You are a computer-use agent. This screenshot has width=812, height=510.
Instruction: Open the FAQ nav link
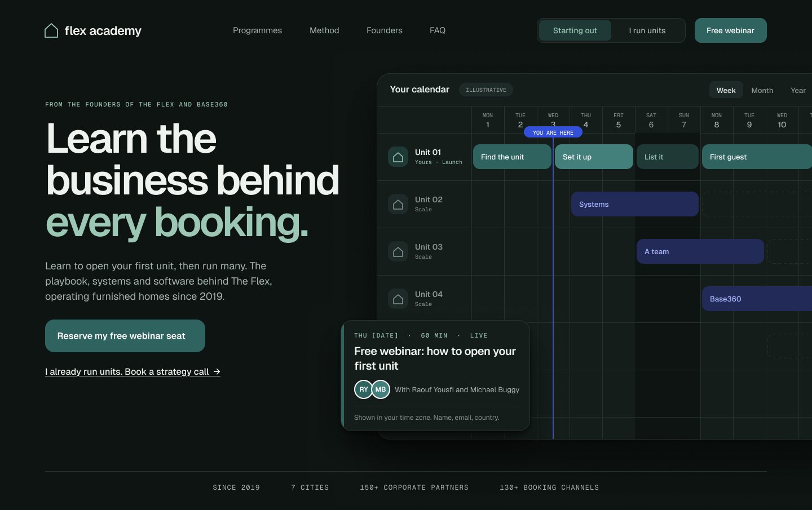click(x=438, y=30)
